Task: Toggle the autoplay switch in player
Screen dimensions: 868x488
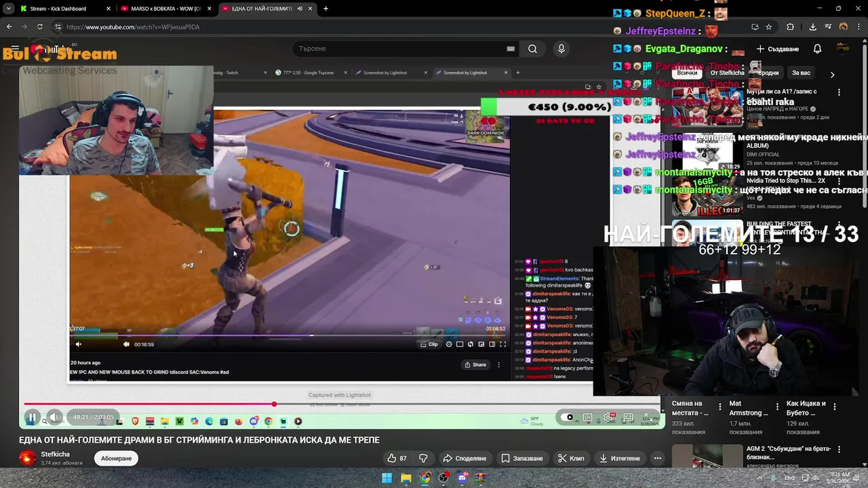Action: point(567,418)
